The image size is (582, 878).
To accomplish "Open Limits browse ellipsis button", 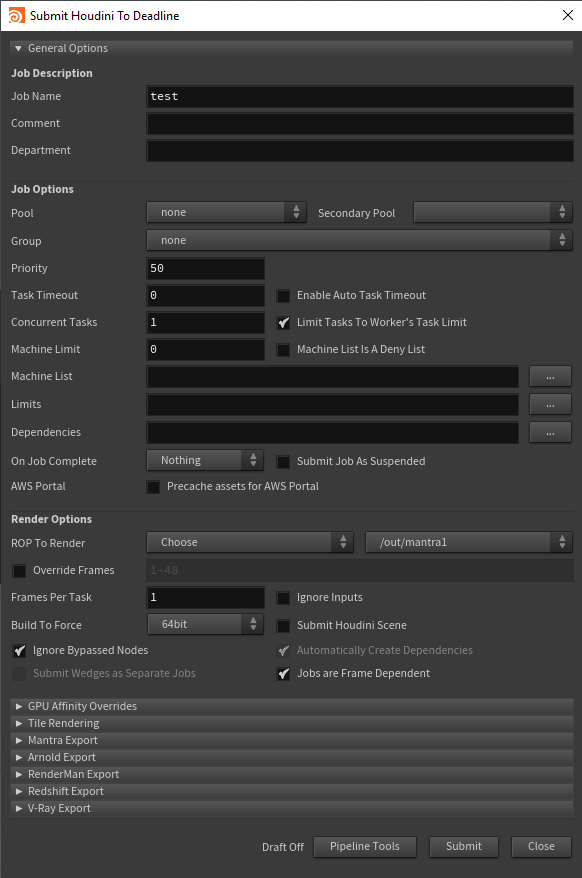I will (x=550, y=404).
